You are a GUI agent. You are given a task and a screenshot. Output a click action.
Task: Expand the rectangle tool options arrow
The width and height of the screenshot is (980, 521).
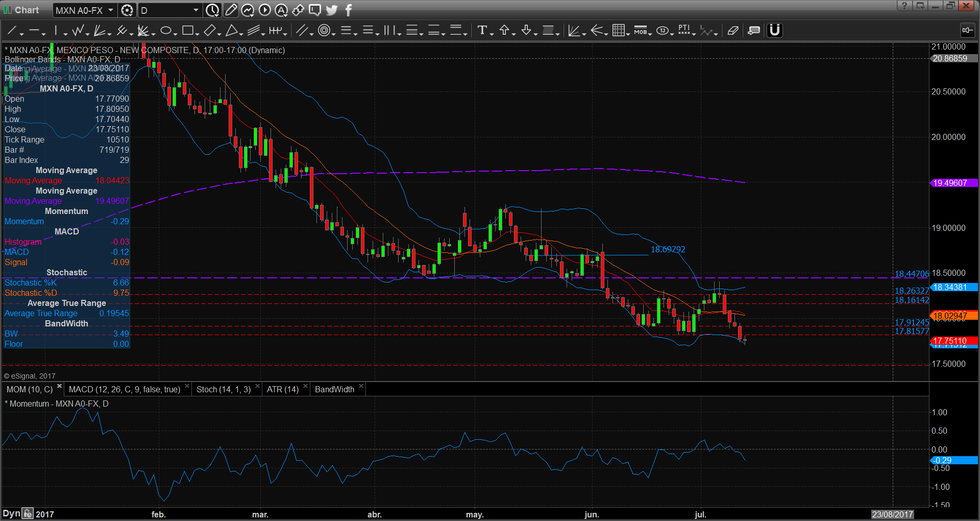point(198,34)
